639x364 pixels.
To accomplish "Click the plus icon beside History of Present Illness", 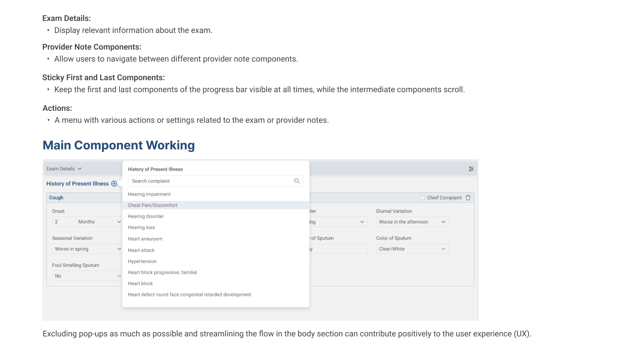I will (x=114, y=184).
